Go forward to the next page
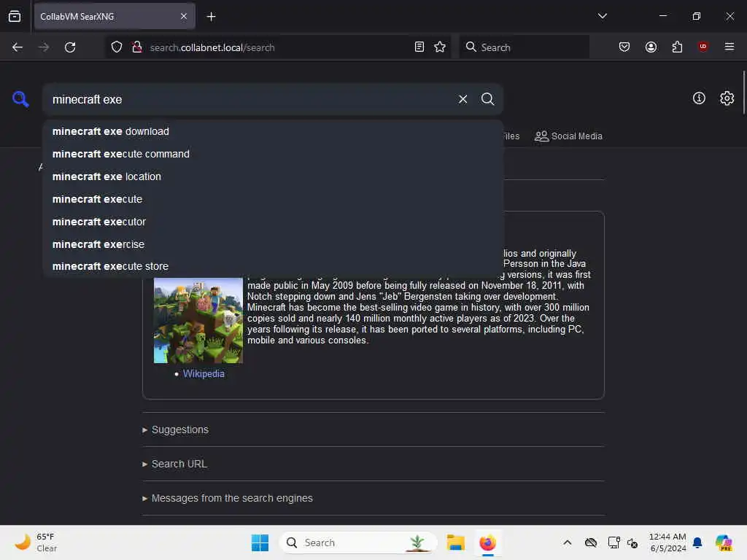Viewport: 747px width, 560px height. [44, 47]
